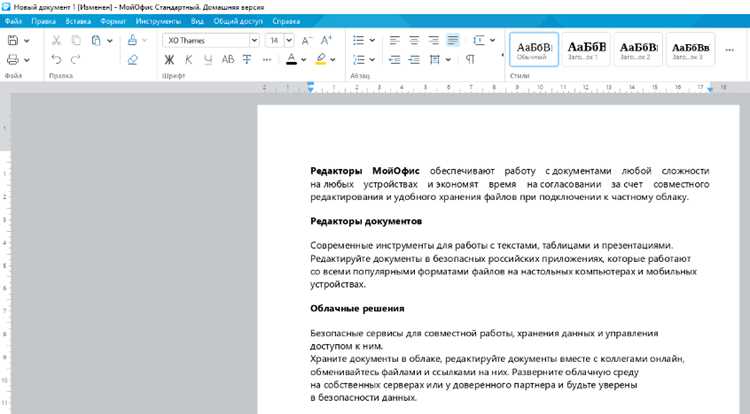Select the Обычный style thumbnail
Image resolution: width=750 pixels, height=414 pixels.
click(x=534, y=49)
